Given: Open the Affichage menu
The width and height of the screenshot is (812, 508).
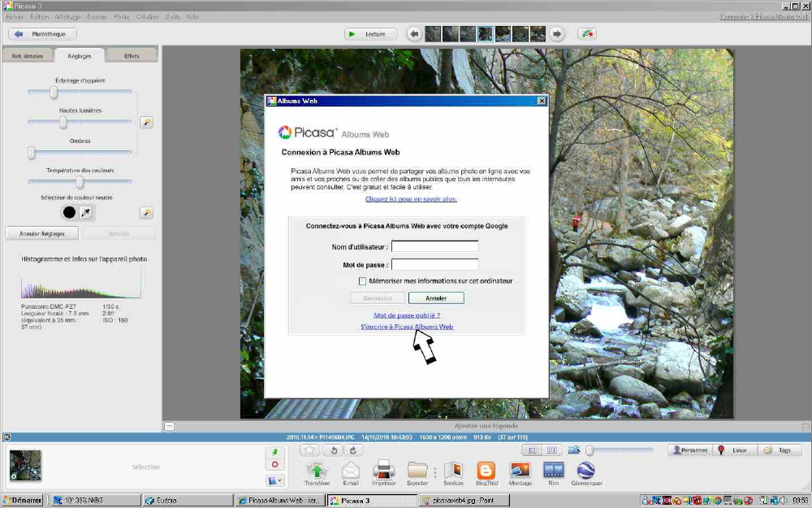Looking at the screenshot, I should click(x=68, y=16).
